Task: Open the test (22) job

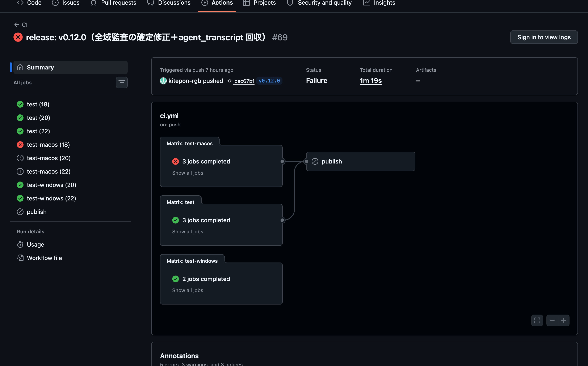Action: click(71, 131)
